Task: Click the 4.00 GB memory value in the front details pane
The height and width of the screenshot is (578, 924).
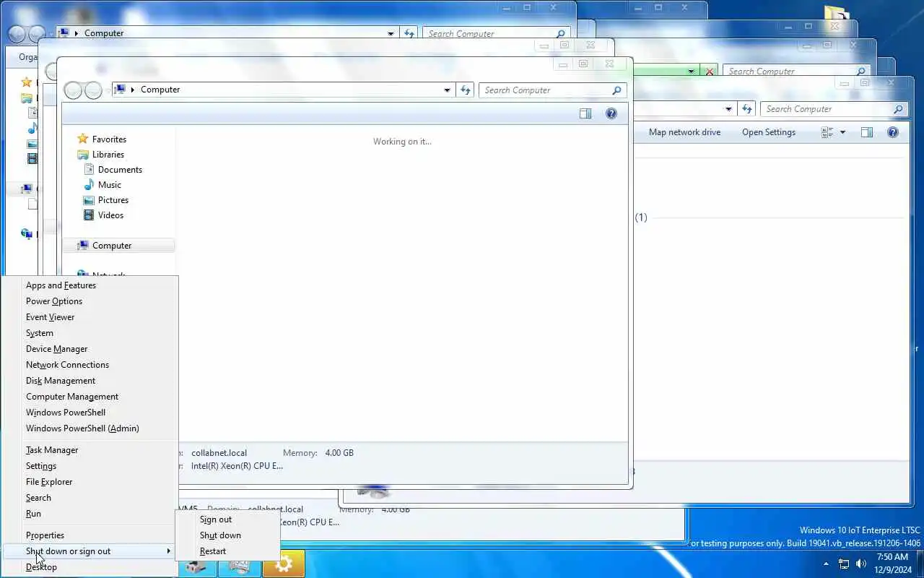Action: 339,453
